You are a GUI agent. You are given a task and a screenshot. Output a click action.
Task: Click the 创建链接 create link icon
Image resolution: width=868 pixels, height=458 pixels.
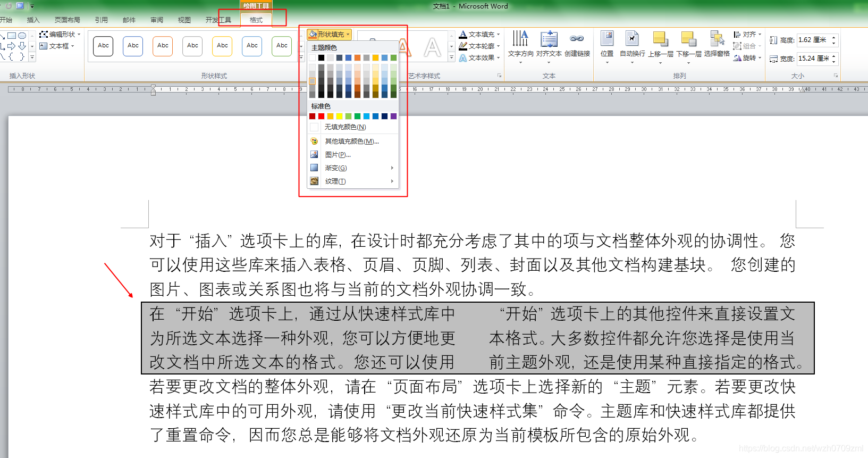pos(577,38)
